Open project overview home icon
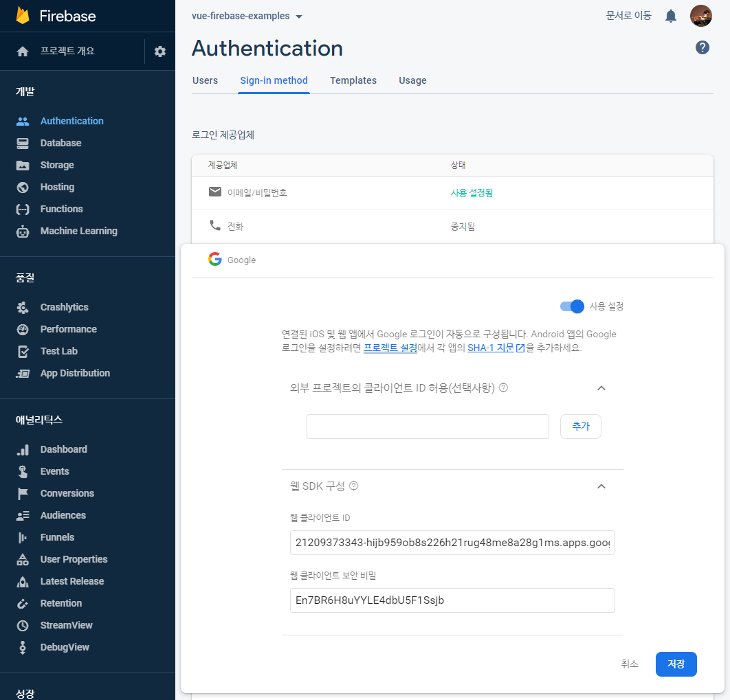Viewport: 730px width, 700px height. point(23,51)
